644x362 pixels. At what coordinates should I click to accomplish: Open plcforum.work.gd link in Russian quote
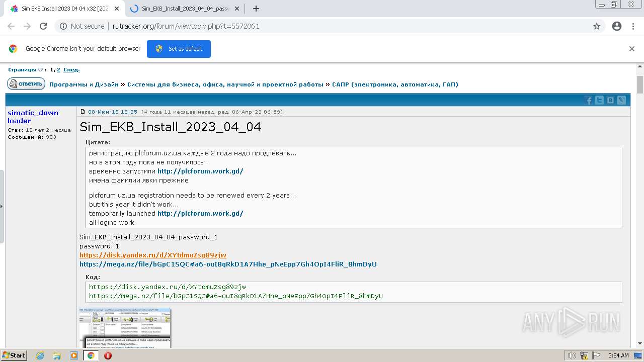(x=200, y=171)
